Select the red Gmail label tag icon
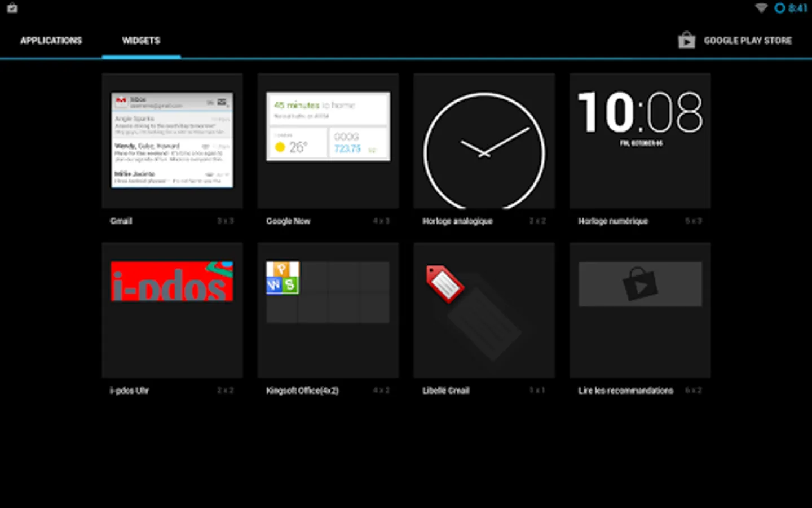This screenshot has width=812, height=508. pyautogui.click(x=445, y=283)
